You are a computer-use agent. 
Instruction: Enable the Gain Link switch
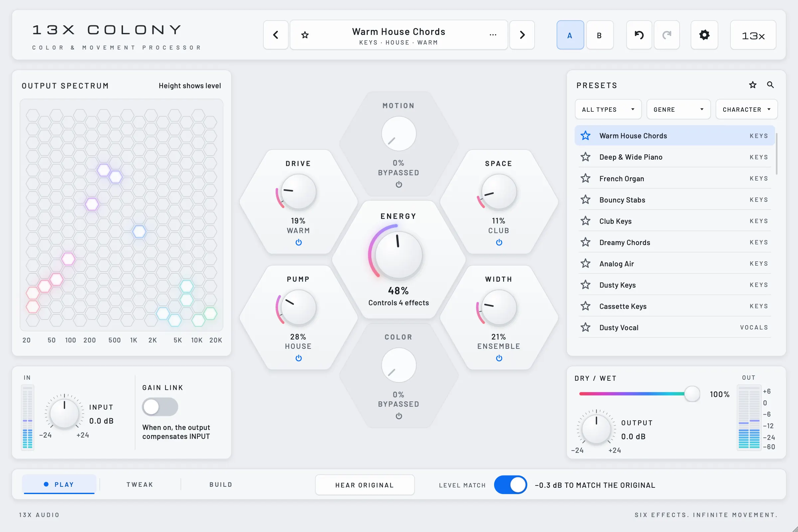click(x=160, y=407)
